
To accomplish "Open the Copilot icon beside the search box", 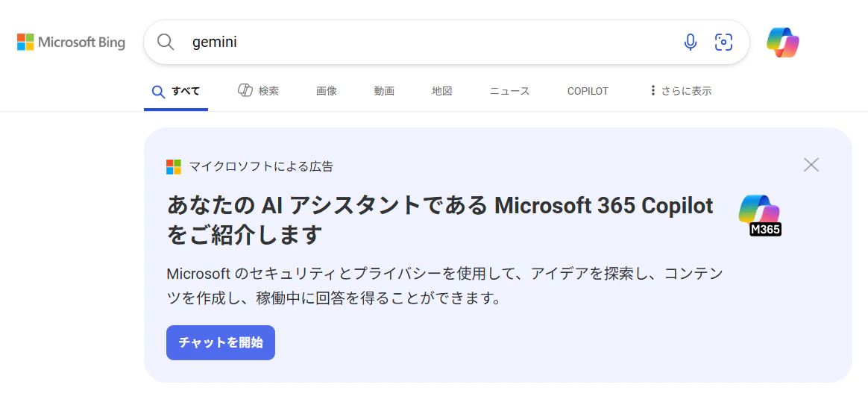I will click(783, 43).
